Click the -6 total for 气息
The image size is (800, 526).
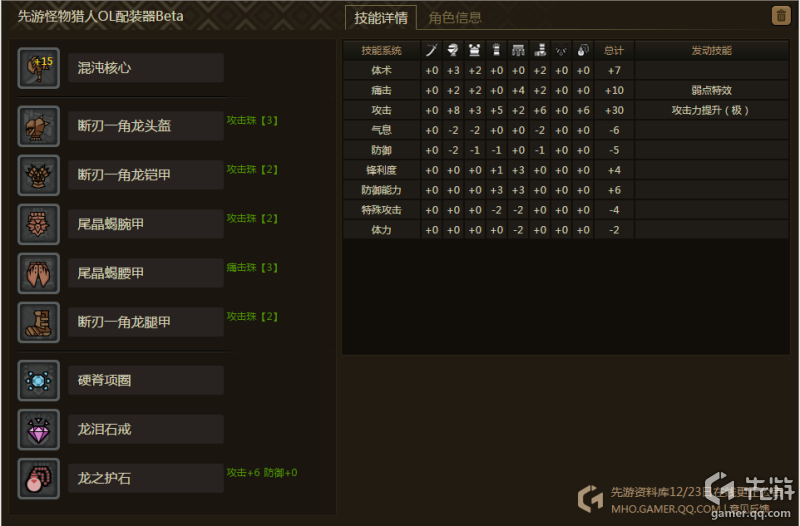click(614, 130)
